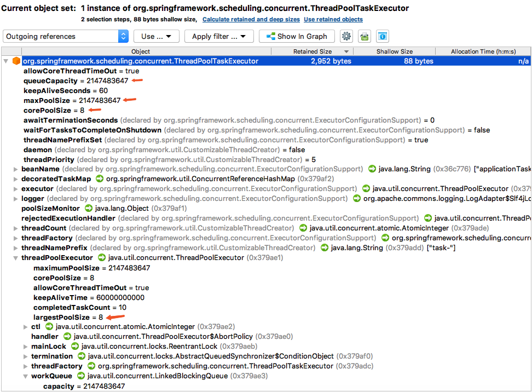Click green arrow icon beside poolSizeMonitor
The width and height of the screenshot is (532, 392).
point(88,208)
